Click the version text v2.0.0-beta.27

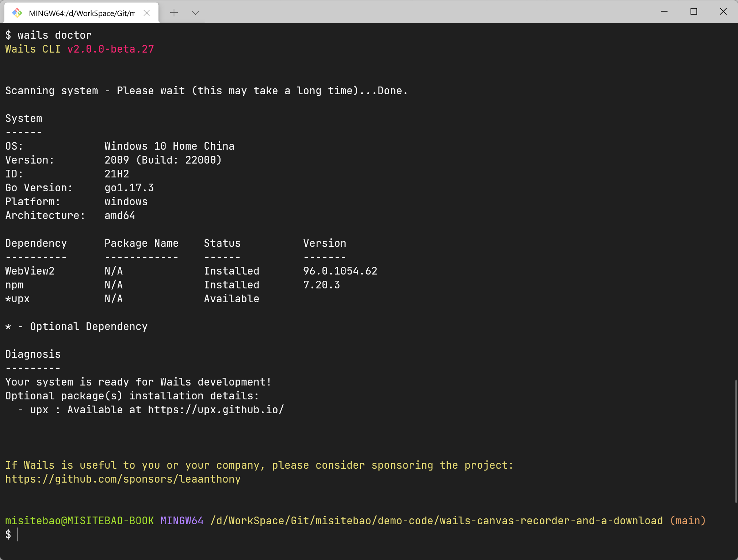111,49
